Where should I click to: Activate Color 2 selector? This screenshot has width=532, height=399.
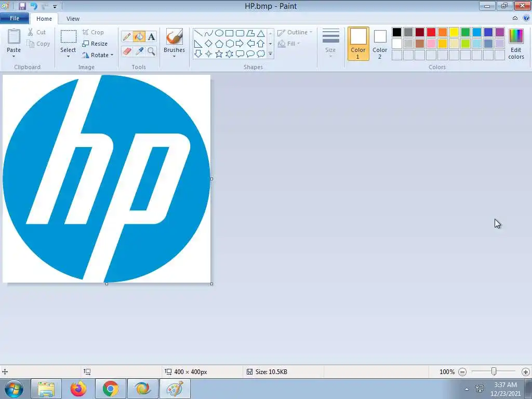pos(380,44)
